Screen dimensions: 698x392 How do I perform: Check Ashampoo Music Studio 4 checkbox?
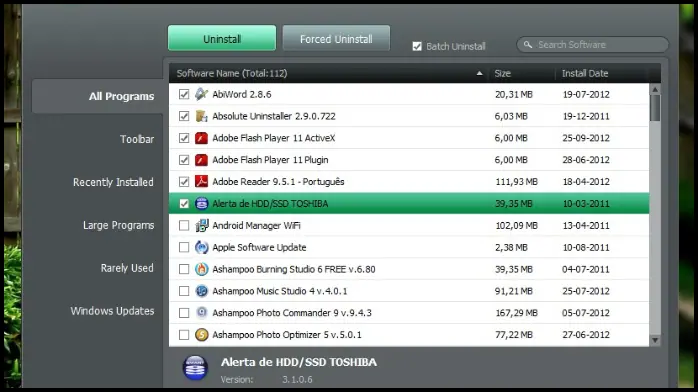[184, 291]
